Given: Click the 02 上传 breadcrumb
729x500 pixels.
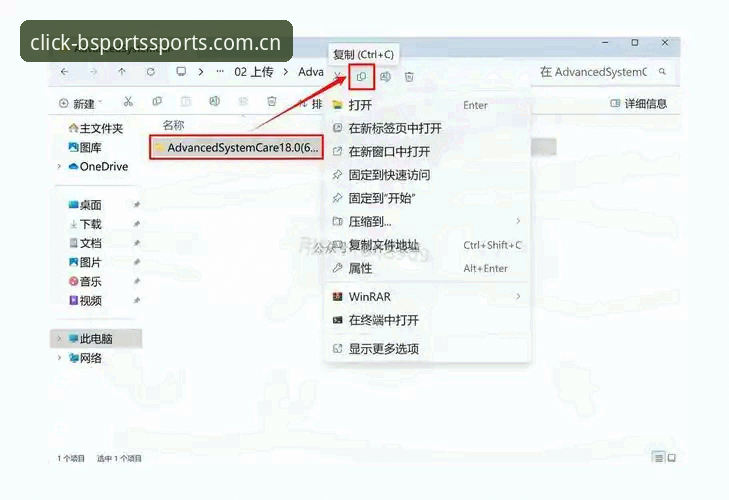Looking at the screenshot, I should tap(253, 72).
